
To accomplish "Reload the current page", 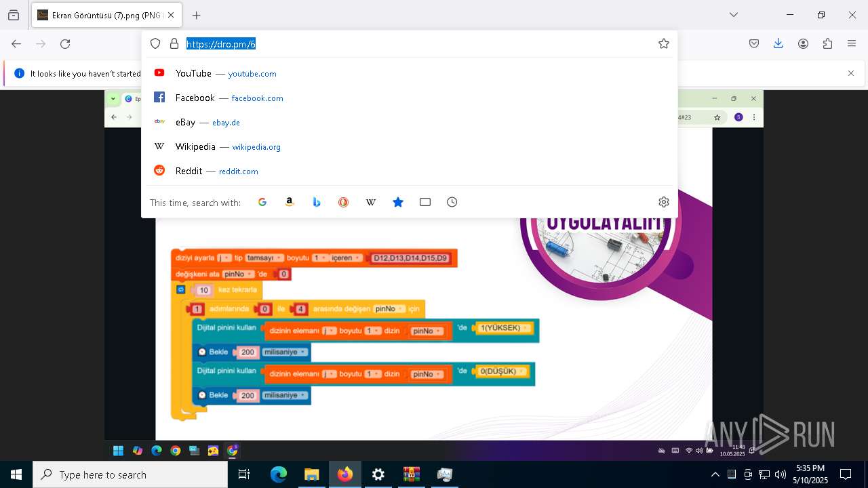I will point(65,43).
